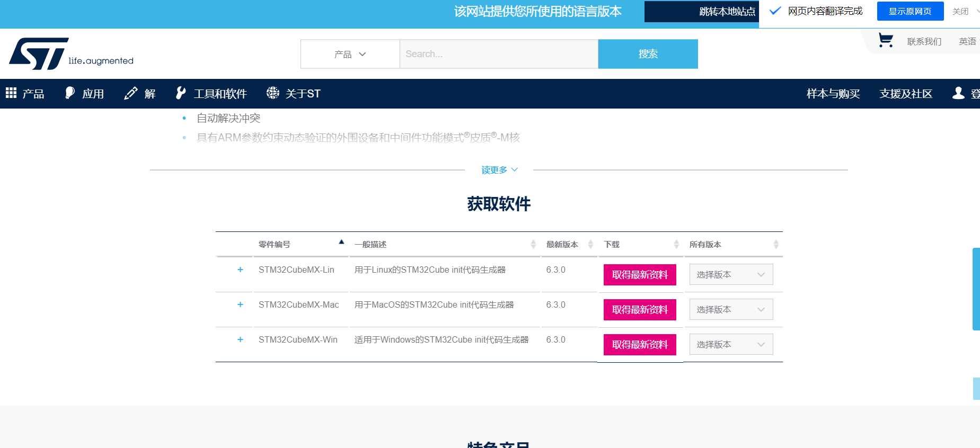Click the pencil icon next to 解

(x=131, y=93)
